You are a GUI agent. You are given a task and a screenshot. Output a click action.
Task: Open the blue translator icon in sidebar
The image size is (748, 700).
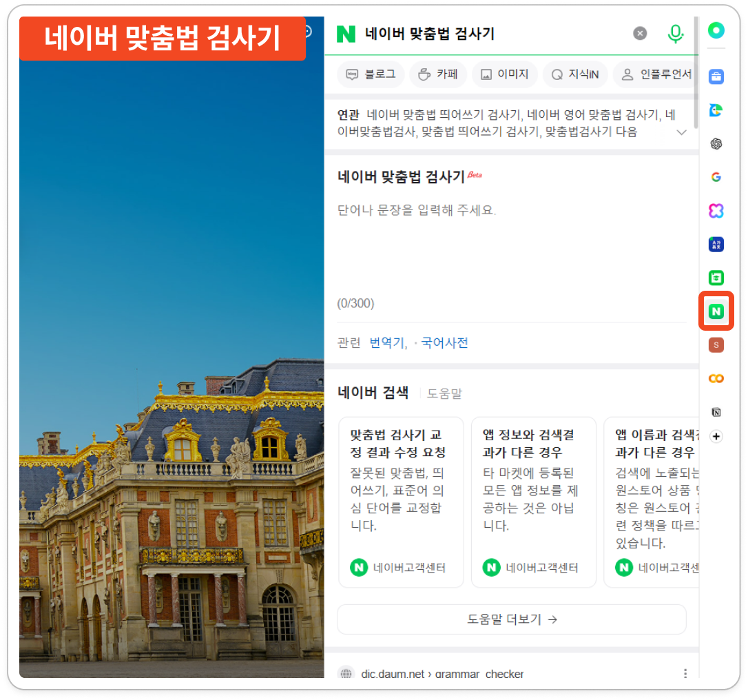coord(716,245)
